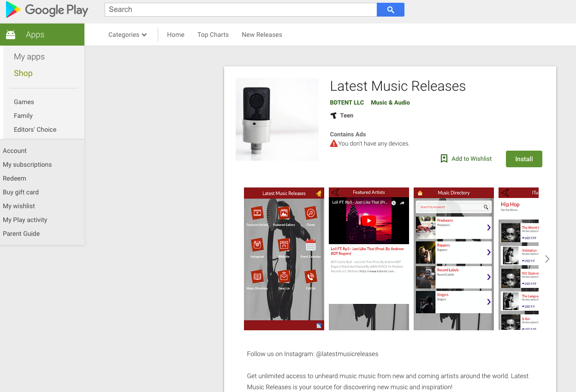Click Event Calendar icon in first screenshot
Viewport: 576px width, 392px height.
(311, 245)
